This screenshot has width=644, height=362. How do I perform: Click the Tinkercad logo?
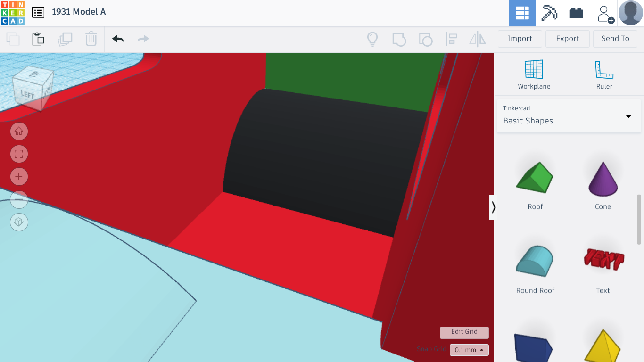click(x=13, y=13)
